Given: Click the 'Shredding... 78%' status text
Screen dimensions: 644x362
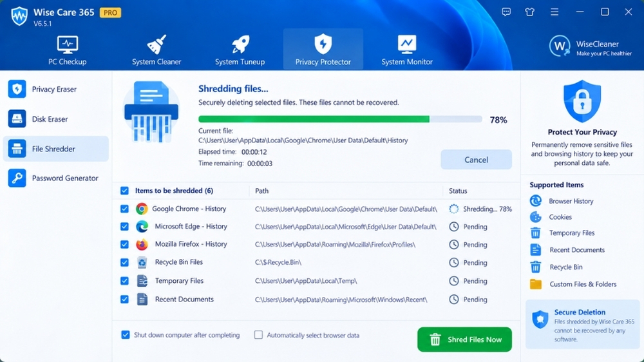Looking at the screenshot, I should [488, 209].
